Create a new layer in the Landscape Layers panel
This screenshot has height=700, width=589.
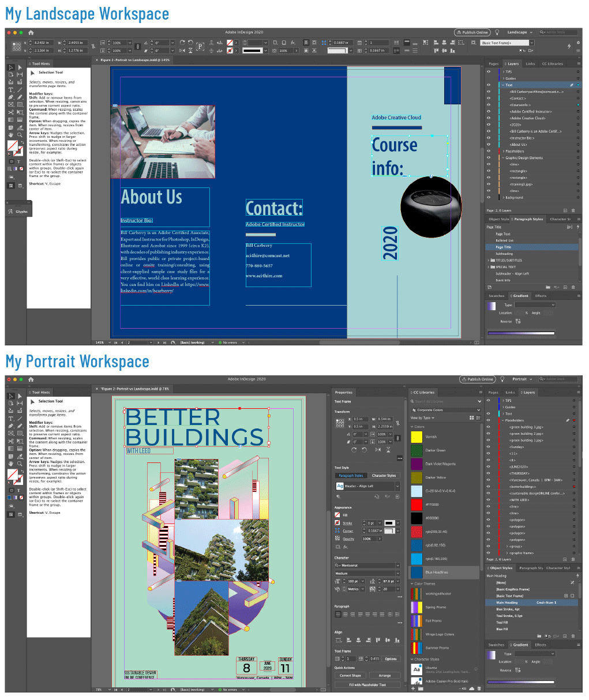pyautogui.click(x=565, y=210)
